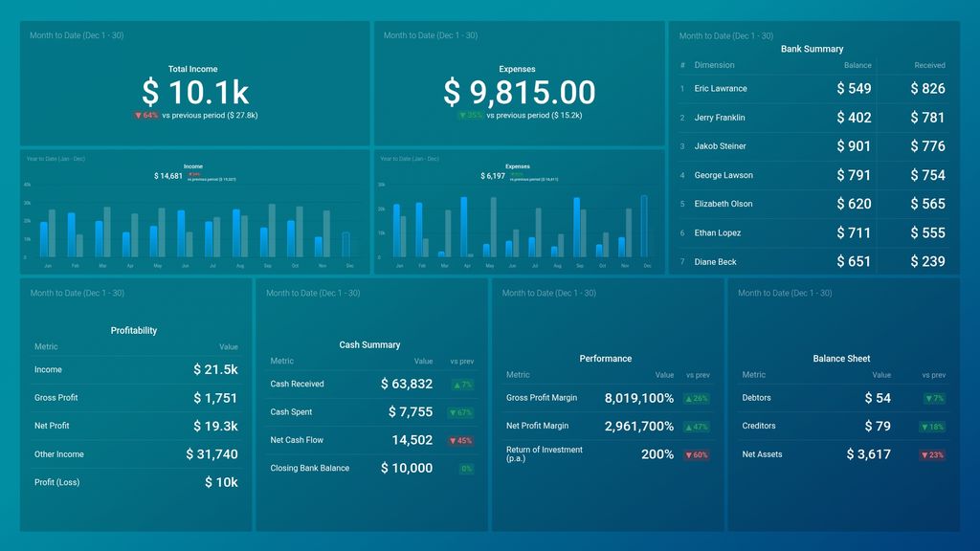This screenshot has height=551, width=980.
Task: Sort Bank Summary by the Balance column header
Action: point(857,65)
